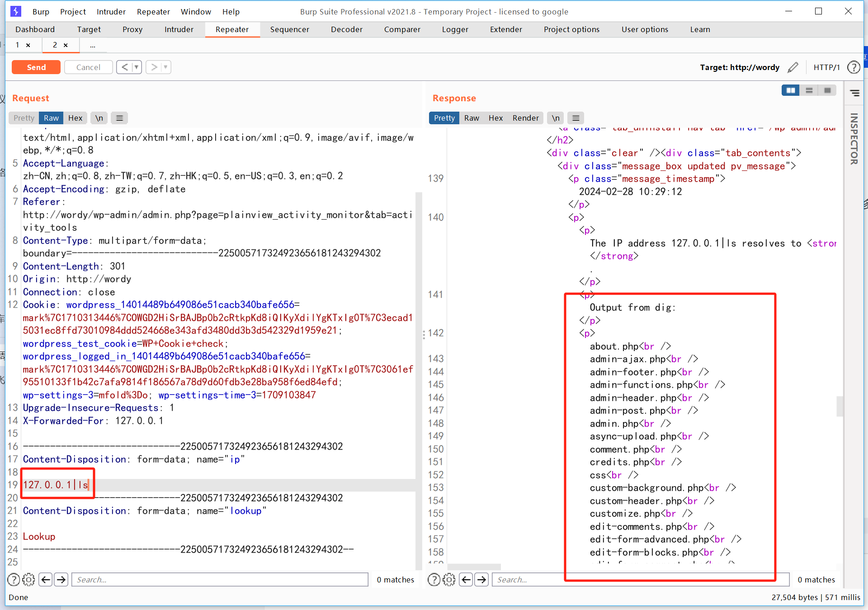Click the request hamburger options icon

(119, 118)
